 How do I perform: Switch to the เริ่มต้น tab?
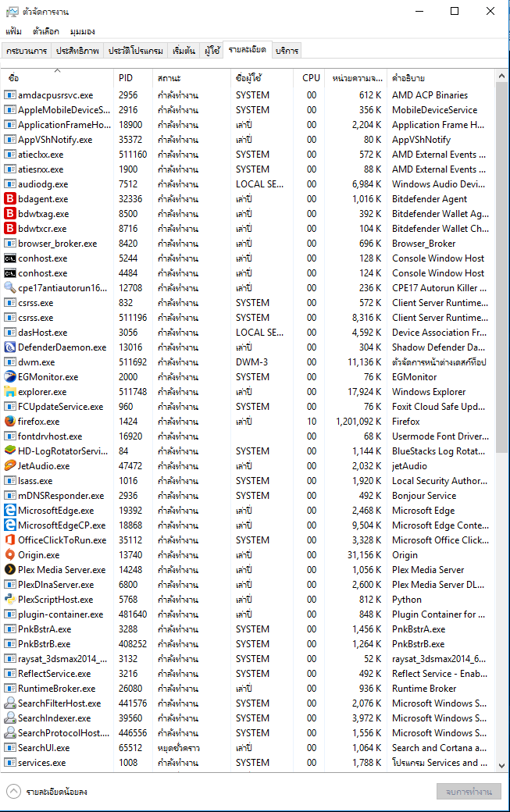(184, 51)
